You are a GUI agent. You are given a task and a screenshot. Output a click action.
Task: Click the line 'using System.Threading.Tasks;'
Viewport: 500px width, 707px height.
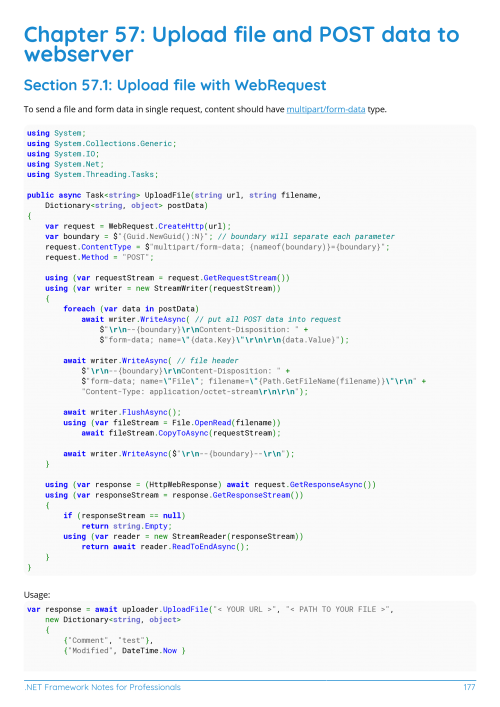pos(92,174)
